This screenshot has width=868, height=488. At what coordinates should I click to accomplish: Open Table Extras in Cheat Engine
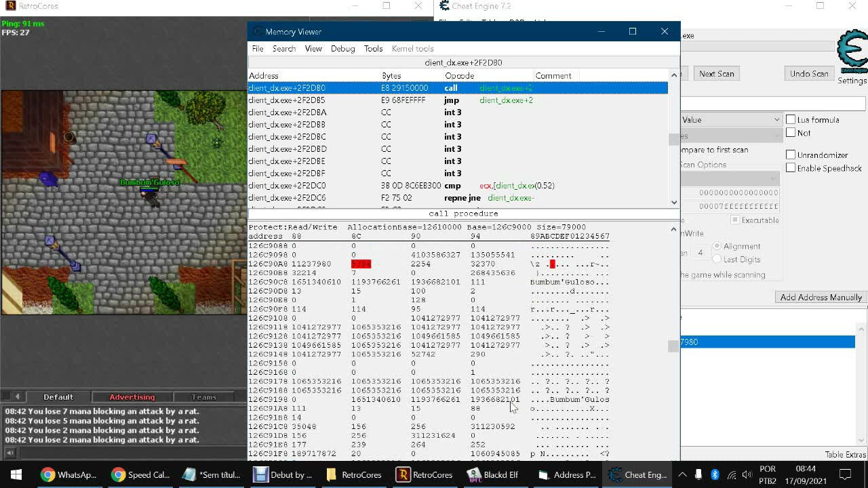pyautogui.click(x=846, y=455)
